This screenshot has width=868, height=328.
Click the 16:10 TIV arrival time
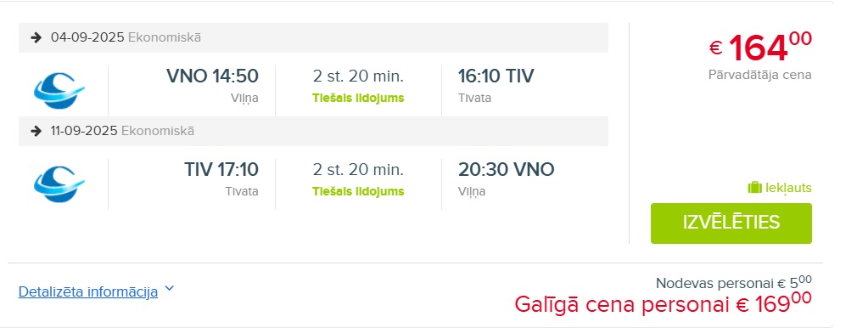click(496, 76)
